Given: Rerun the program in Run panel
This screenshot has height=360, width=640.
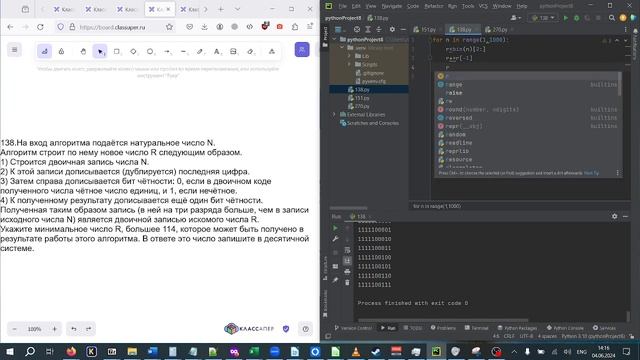Looking at the screenshot, I should coord(335,228).
